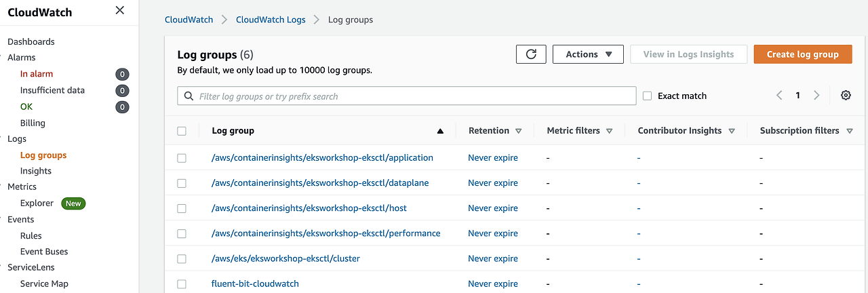The image size is (868, 293).
Task: Open Dashboards in the sidebar
Action: point(31,41)
